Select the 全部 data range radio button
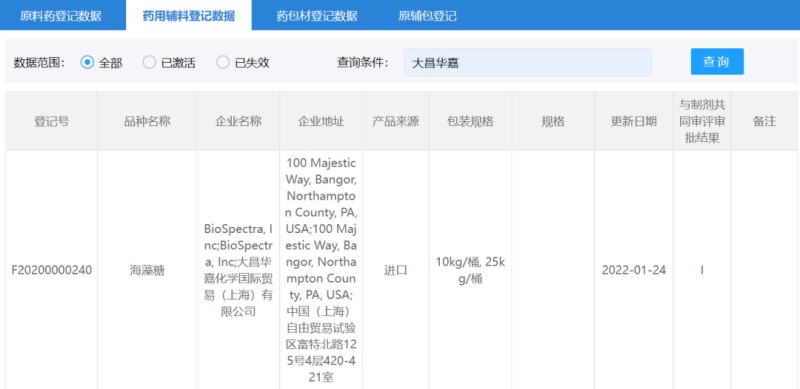The image size is (800, 389). [87, 62]
